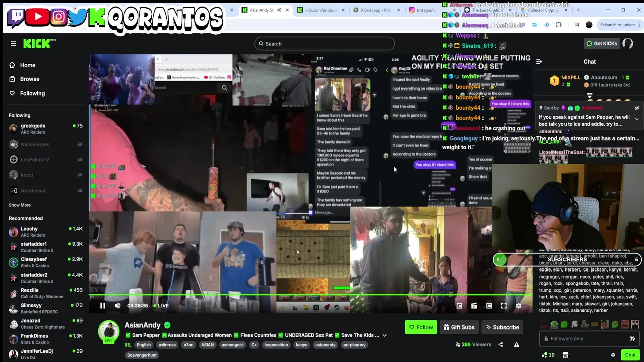Report stream with warning icon
The image size is (644, 362).
pos(516,345)
